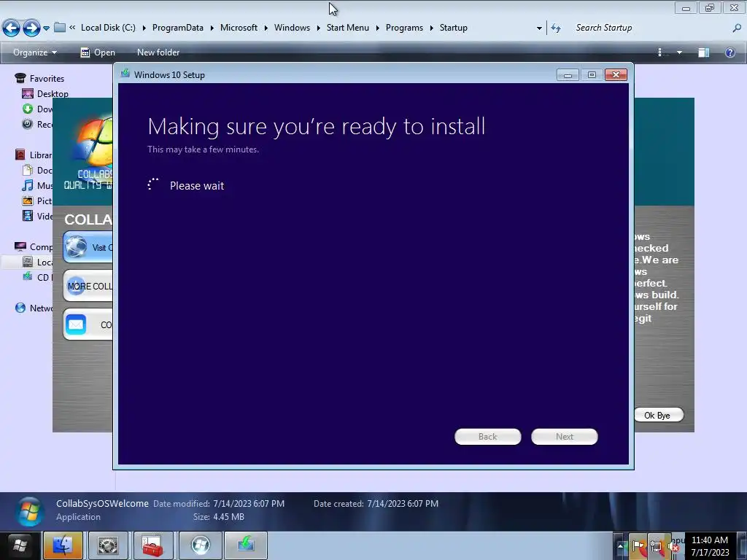Click the CollabSysOSWelcome details pane icon
The width and height of the screenshot is (747, 560).
click(29, 511)
